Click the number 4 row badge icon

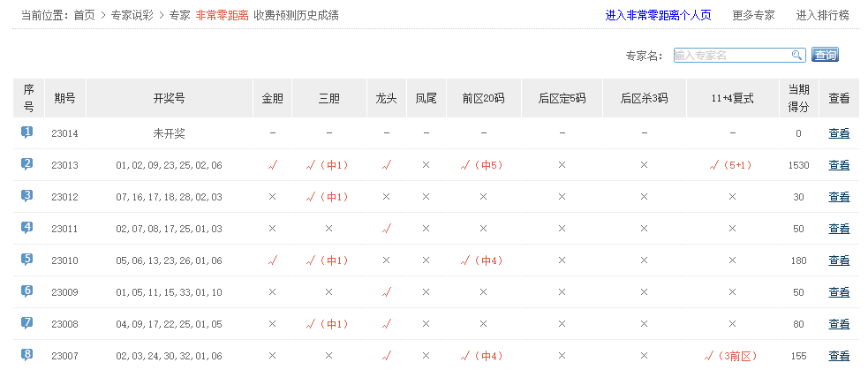click(27, 228)
